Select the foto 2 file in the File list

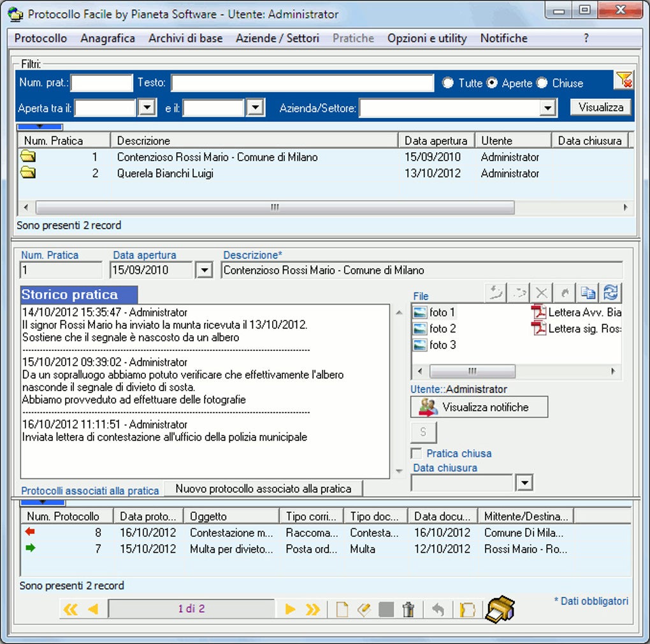(440, 328)
